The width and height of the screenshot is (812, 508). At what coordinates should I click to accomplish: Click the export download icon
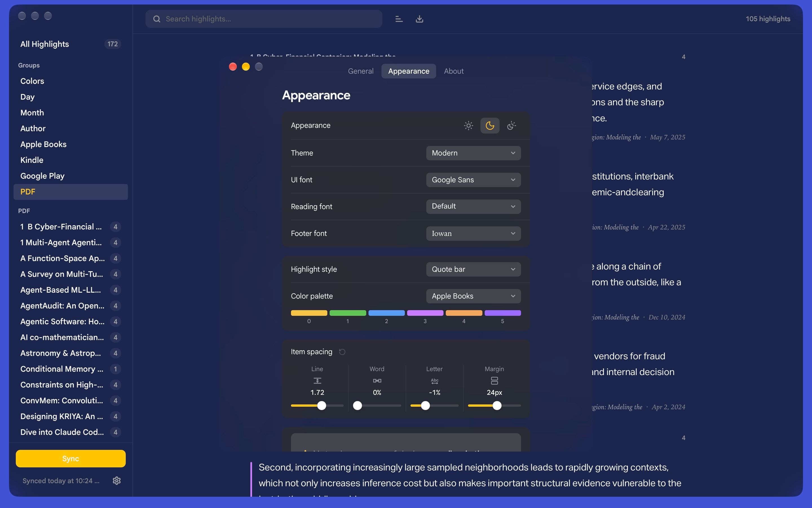click(420, 19)
